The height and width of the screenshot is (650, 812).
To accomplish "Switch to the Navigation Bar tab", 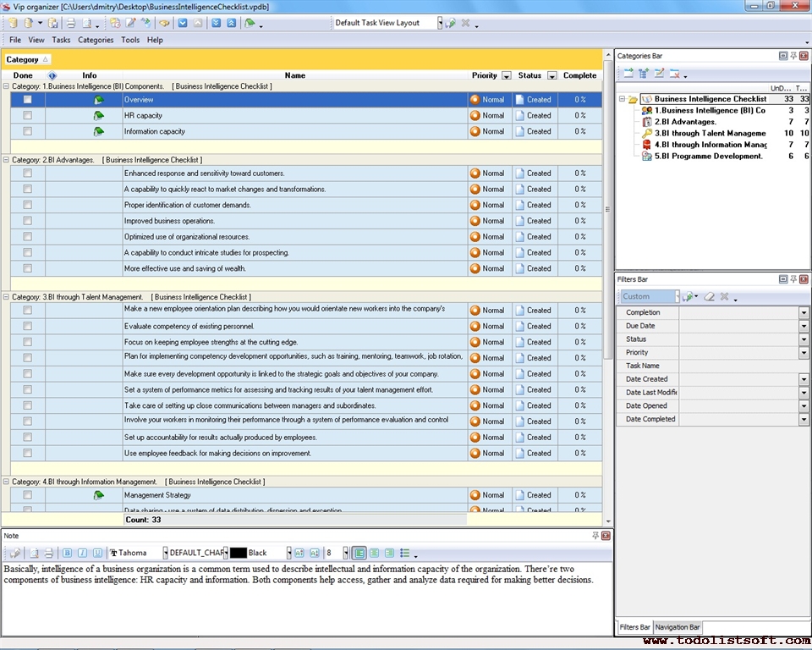I will tap(678, 627).
